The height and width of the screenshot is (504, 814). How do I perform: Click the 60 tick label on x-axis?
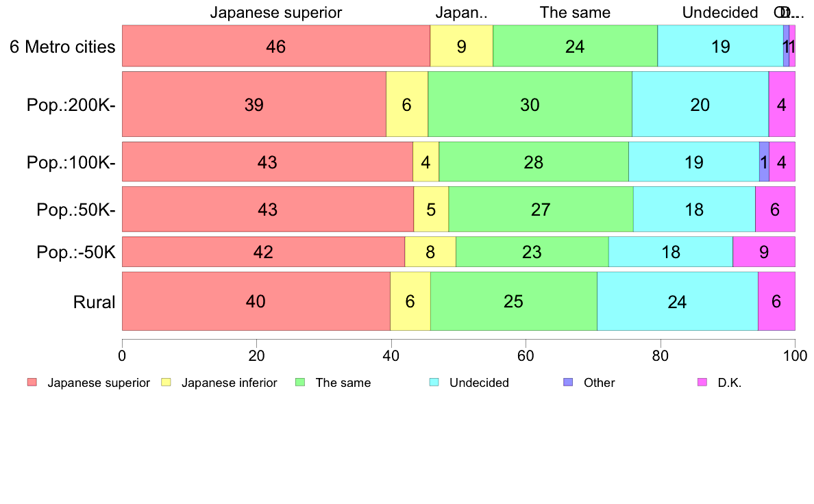526,355
